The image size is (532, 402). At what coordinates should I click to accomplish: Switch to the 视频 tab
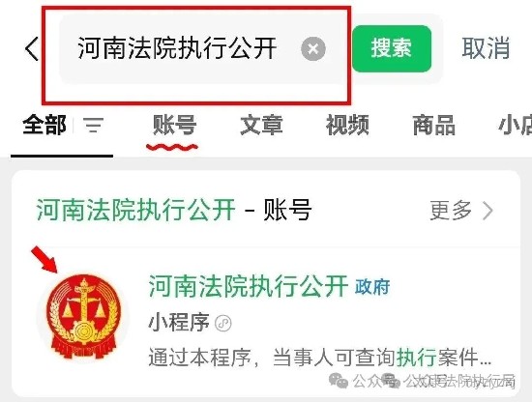tap(347, 125)
